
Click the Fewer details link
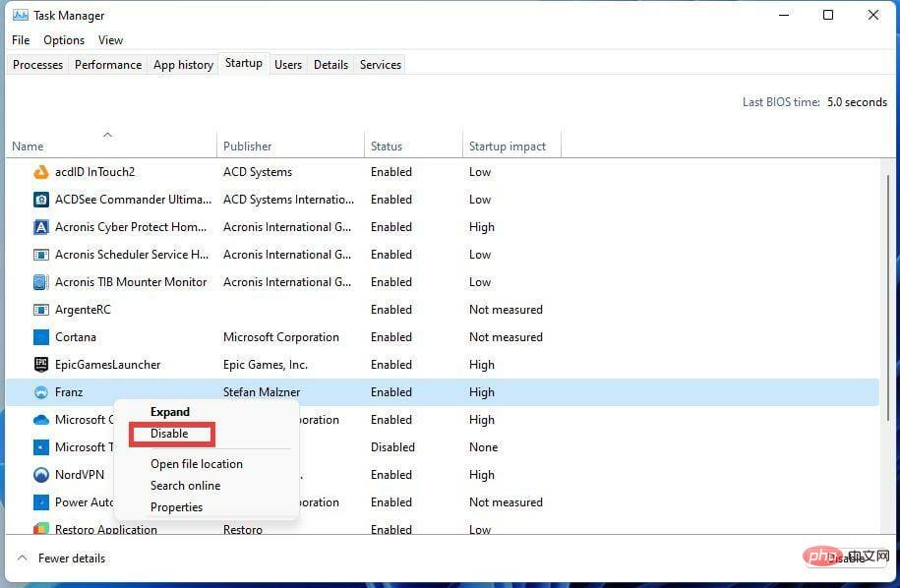[x=72, y=559]
